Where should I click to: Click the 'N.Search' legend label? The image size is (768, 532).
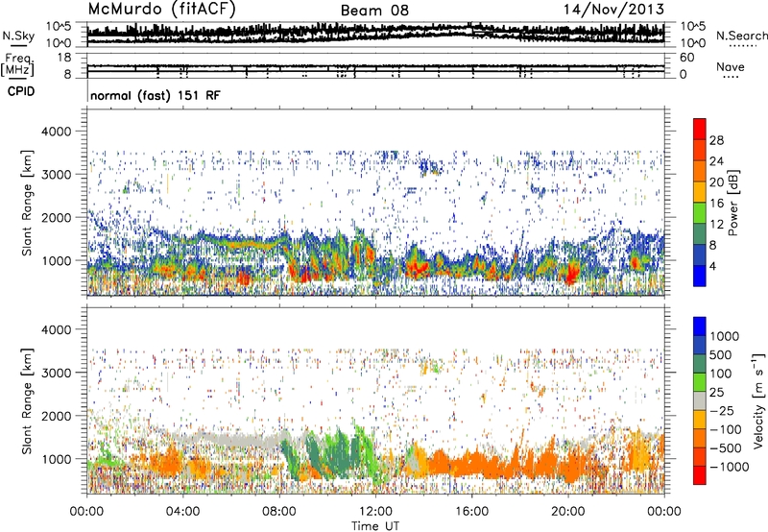741,36
